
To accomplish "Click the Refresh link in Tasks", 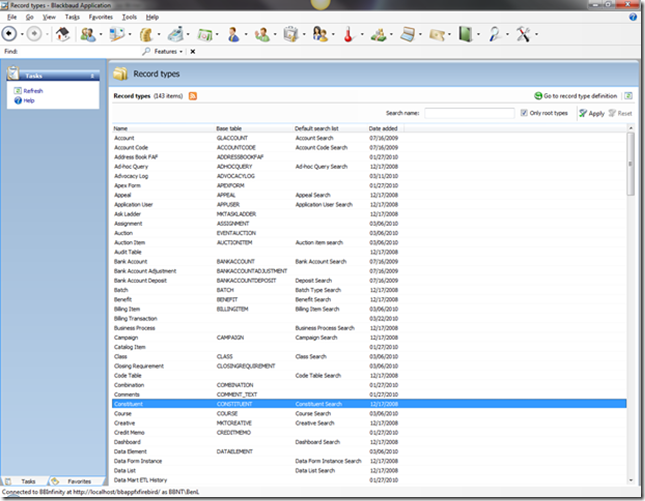I will (x=32, y=91).
